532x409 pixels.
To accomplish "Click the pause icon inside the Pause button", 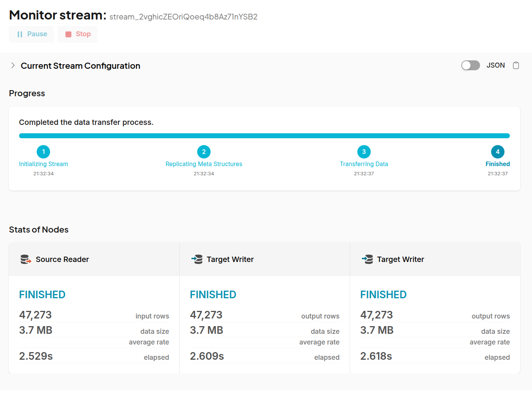I will pyautogui.click(x=19, y=34).
